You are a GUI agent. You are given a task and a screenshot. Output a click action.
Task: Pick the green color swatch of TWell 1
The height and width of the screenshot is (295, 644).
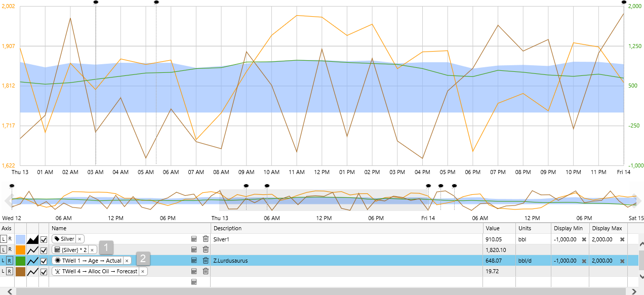21,261
